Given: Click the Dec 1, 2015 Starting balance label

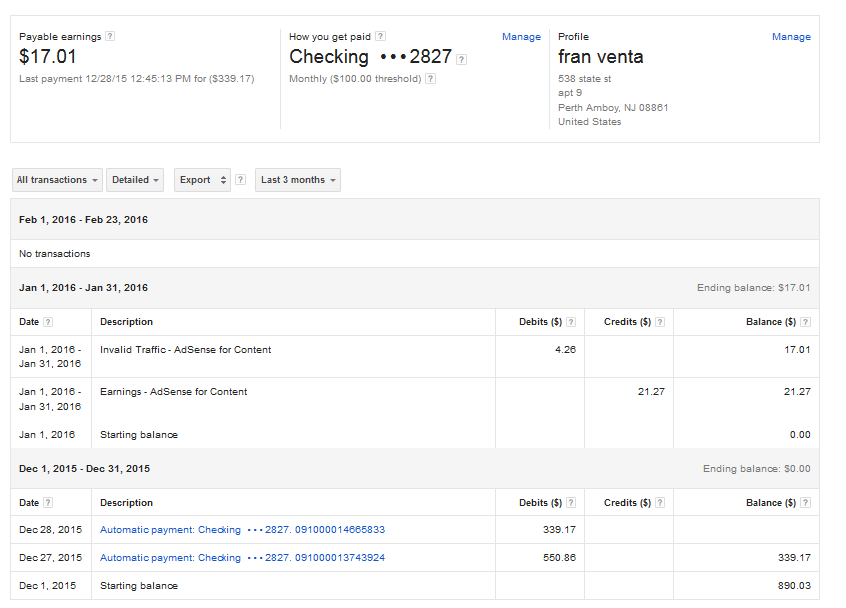Looking at the screenshot, I should tap(139, 586).
